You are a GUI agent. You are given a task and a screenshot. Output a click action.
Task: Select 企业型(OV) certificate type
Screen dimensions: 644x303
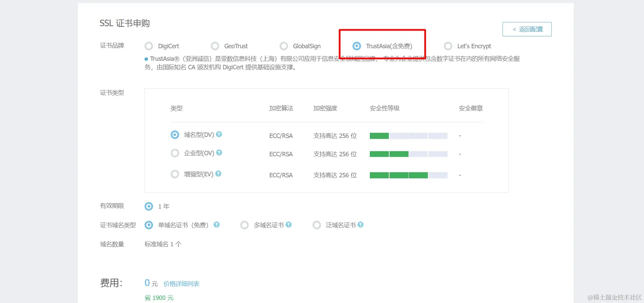(175, 153)
